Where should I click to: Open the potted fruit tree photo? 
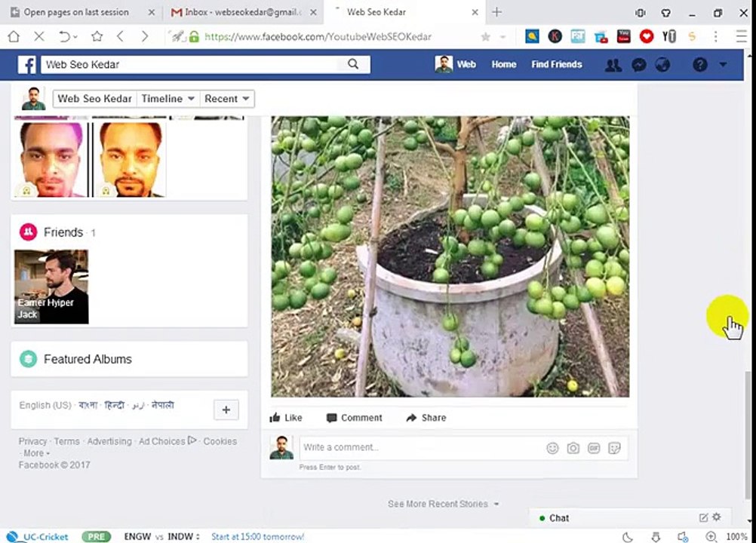point(450,256)
